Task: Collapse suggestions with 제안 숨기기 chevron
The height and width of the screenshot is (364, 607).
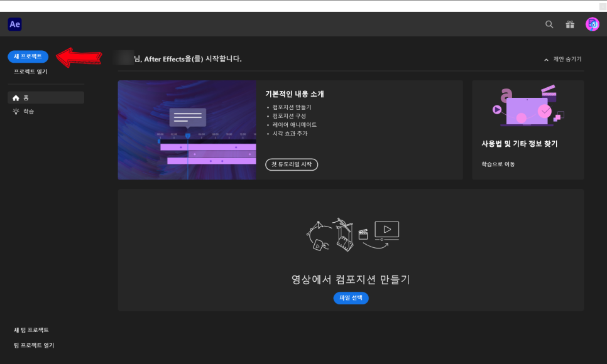Action: tap(547, 60)
